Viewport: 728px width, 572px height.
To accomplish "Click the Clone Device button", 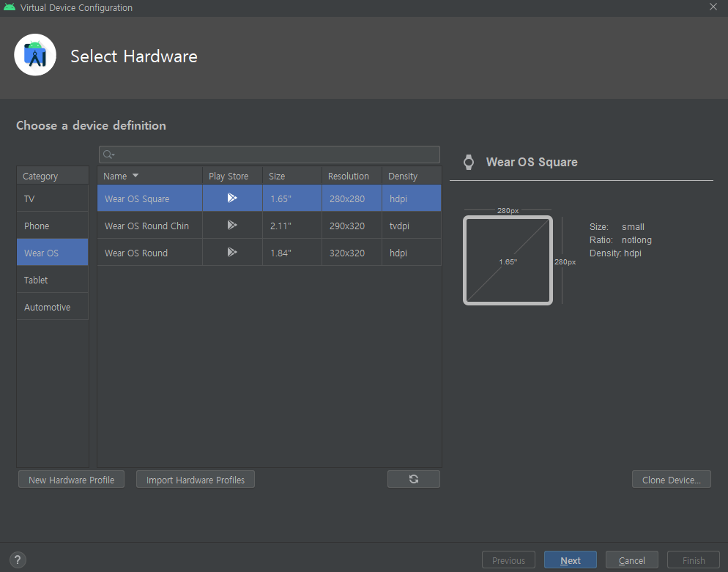I will point(672,480).
